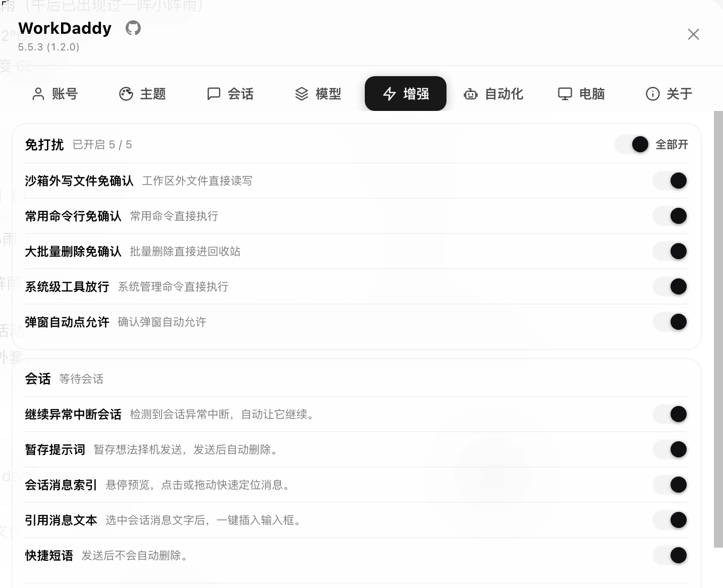Open the 会话 settings tab
Viewport: 723px width, 588px height.
231,94
